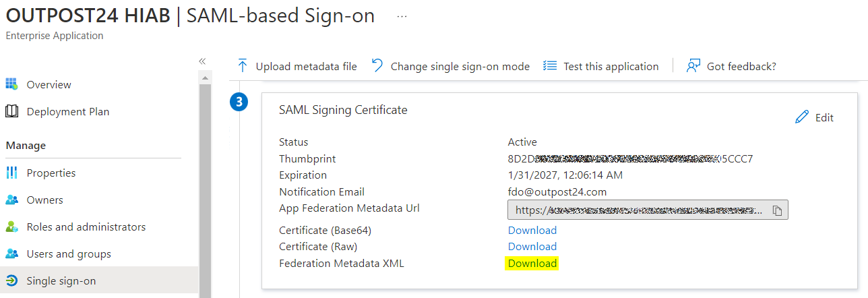The width and height of the screenshot is (868, 298).
Task: Collapse the sidebar with double chevron
Action: click(x=202, y=61)
